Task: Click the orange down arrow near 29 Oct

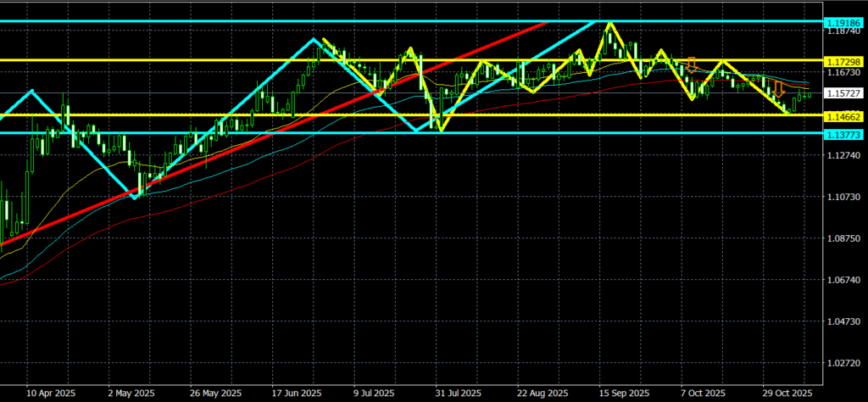Action: point(778,87)
